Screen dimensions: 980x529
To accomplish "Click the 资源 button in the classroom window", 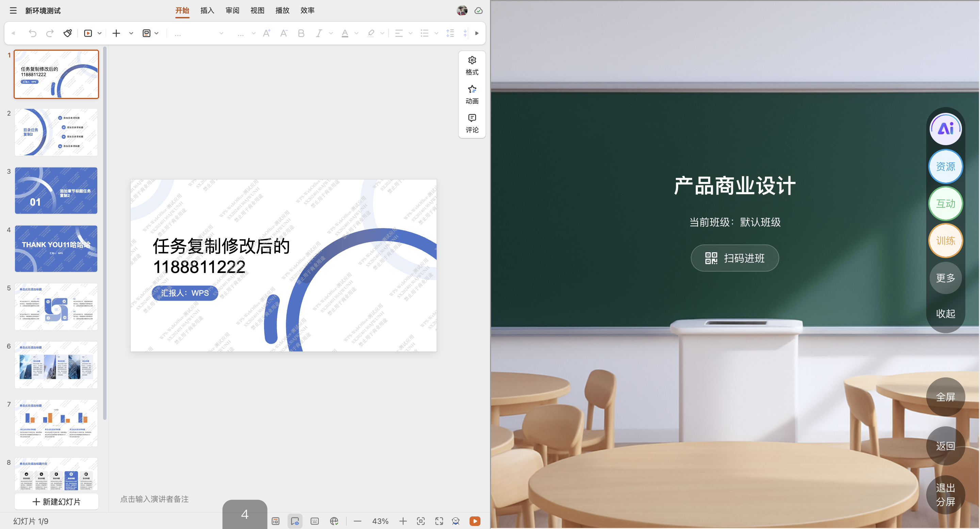I will tap(946, 167).
